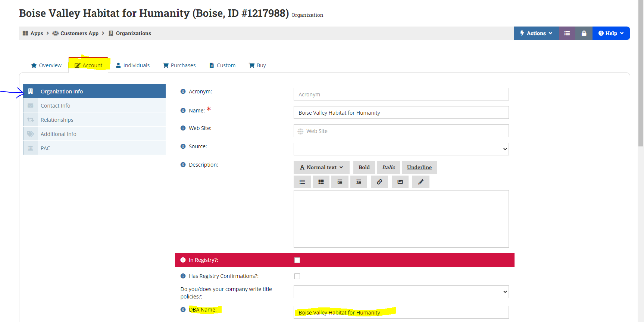
Task: Apply Italic formatting
Action: tap(388, 167)
